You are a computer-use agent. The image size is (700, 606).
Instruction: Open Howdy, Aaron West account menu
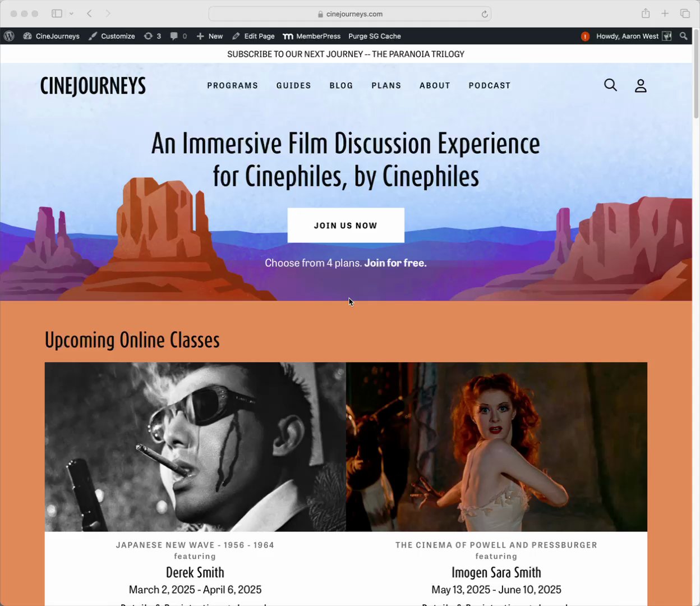coord(627,36)
